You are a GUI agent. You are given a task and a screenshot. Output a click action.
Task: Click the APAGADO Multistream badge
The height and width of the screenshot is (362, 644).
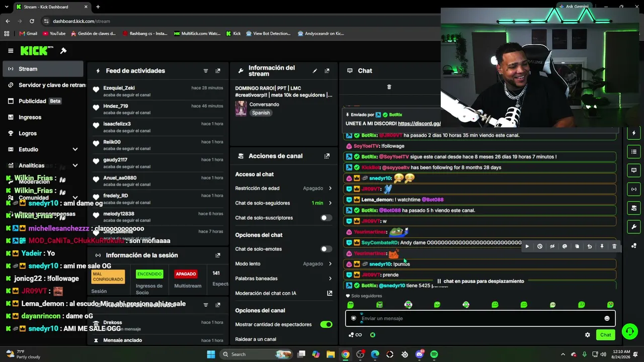(x=186, y=274)
